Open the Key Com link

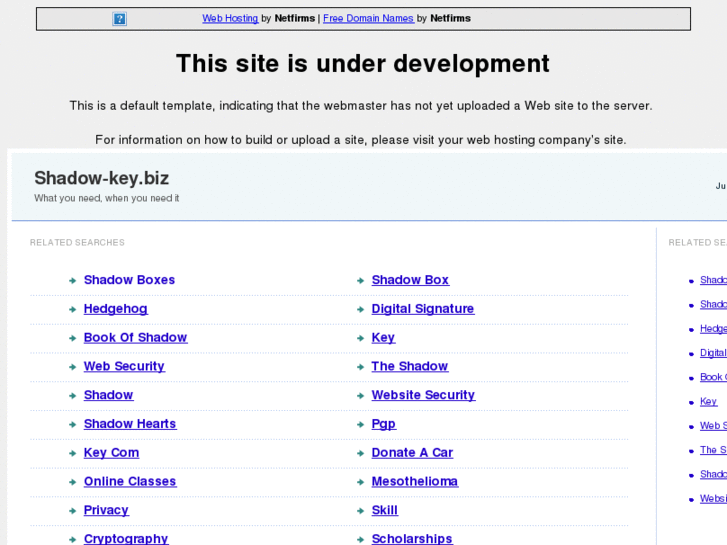[111, 452]
